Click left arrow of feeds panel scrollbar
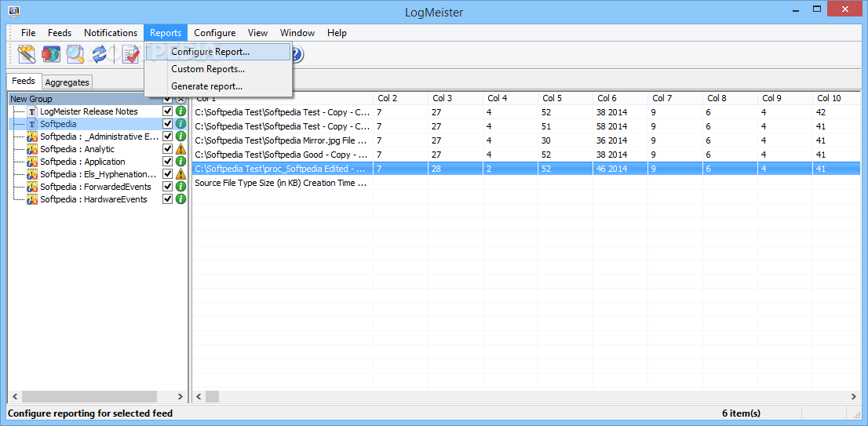The width and height of the screenshot is (868, 426). (14, 396)
